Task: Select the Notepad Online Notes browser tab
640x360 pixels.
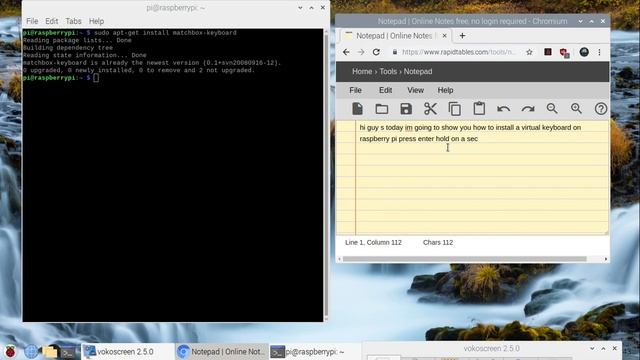Action: (394, 36)
